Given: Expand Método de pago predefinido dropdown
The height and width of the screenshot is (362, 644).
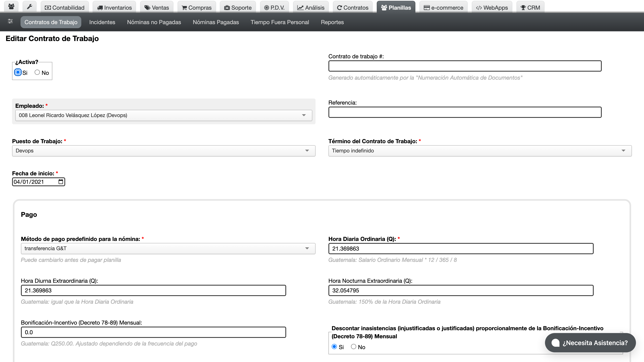Looking at the screenshot, I should click(168, 248).
